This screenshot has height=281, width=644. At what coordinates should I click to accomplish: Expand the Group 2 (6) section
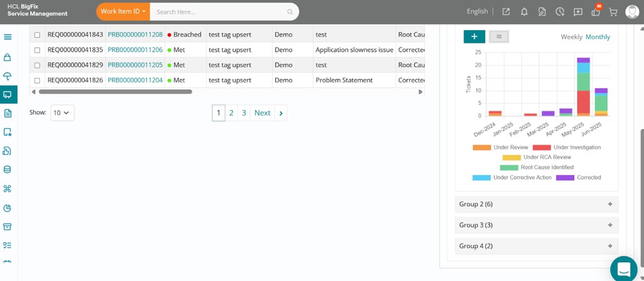pos(536,204)
